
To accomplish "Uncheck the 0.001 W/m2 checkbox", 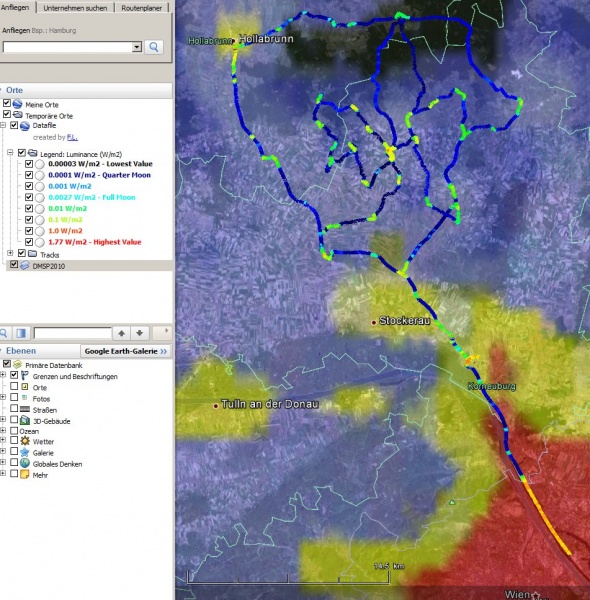I will coord(29,186).
